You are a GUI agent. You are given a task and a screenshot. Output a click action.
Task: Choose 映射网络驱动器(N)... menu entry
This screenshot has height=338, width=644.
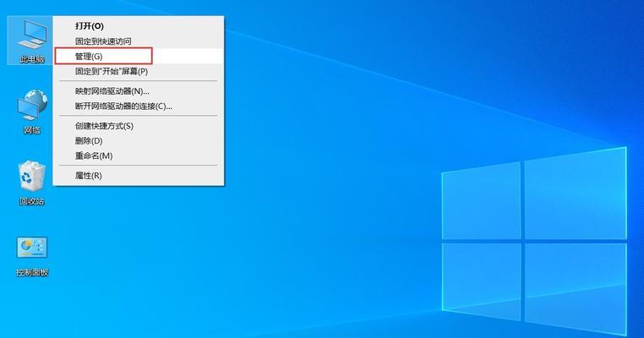(139, 91)
